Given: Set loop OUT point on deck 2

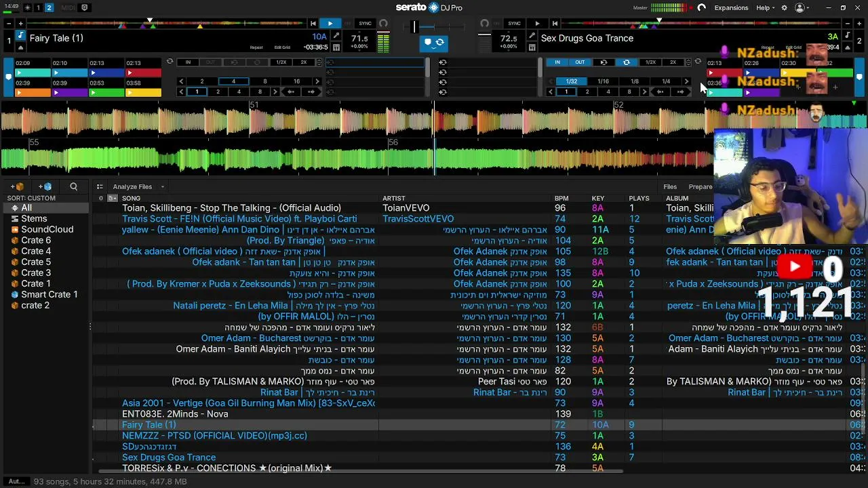Looking at the screenshot, I should coord(580,62).
